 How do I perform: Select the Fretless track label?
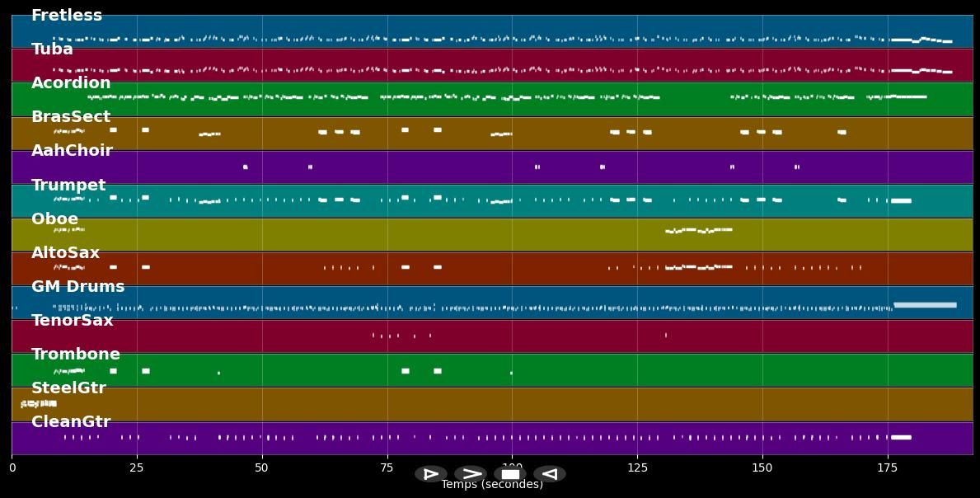[x=67, y=16]
